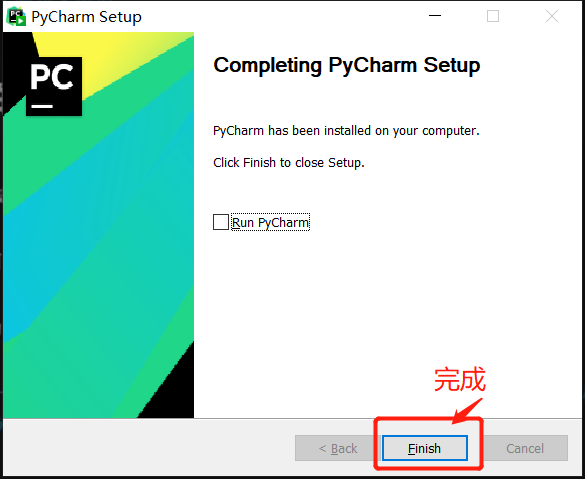The image size is (585, 479).
Task: Go back using the Back button
Action: 338,448
